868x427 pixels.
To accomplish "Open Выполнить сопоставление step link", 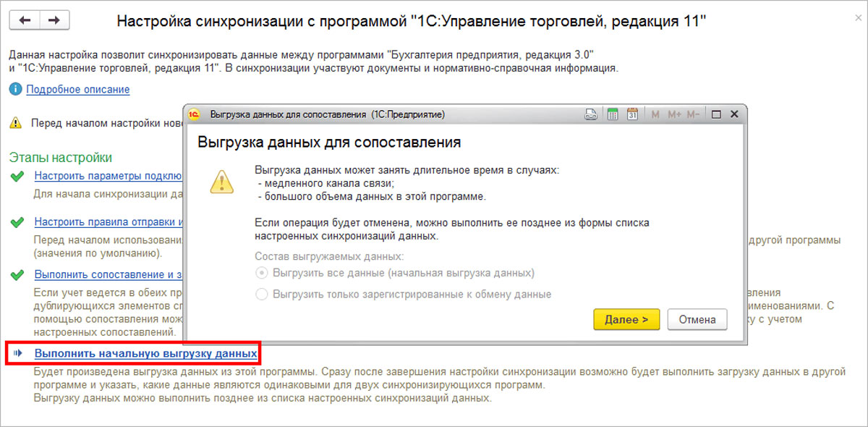I will coord(109,274).
